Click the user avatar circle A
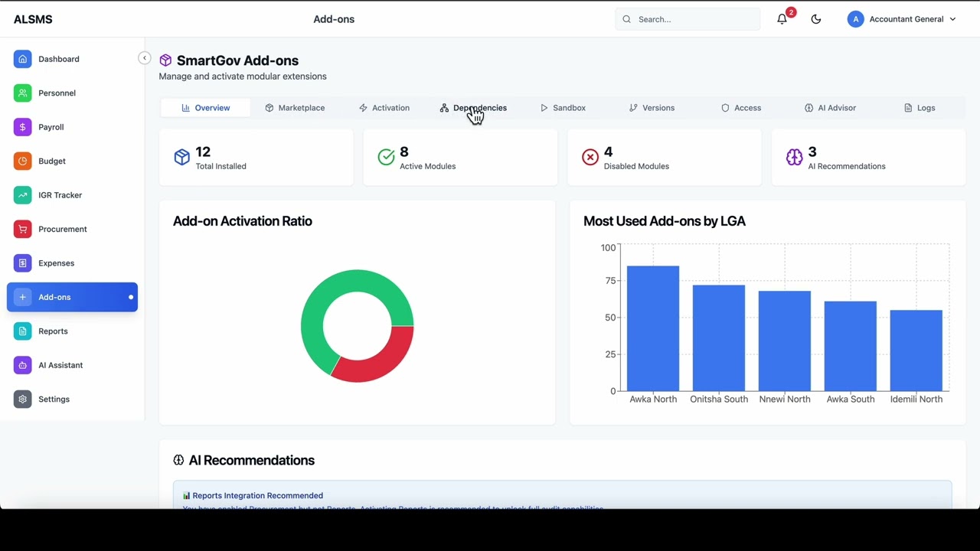This screenshot has height=551, width=980. (856, 19)
